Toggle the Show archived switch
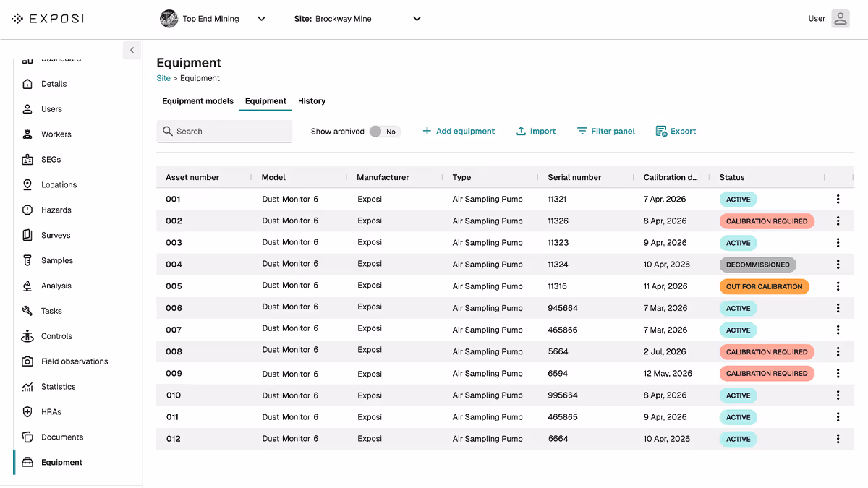868x488 pixels. click(x=383, y=132)
